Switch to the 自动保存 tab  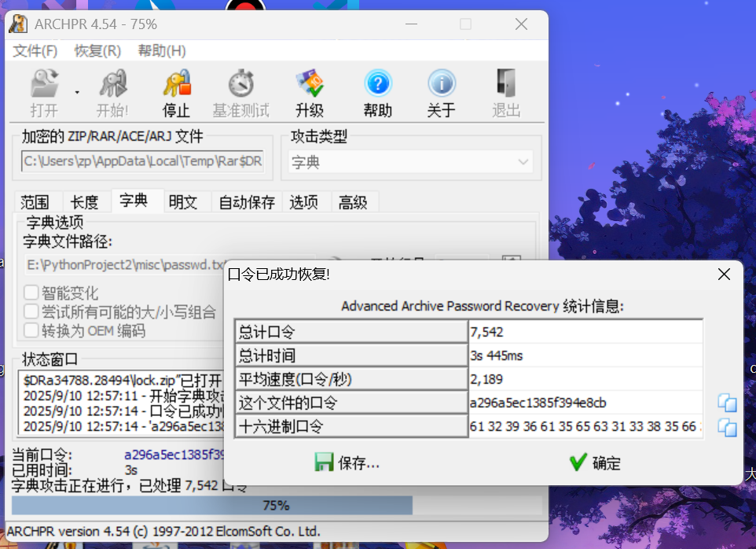[x=247, y=202]
